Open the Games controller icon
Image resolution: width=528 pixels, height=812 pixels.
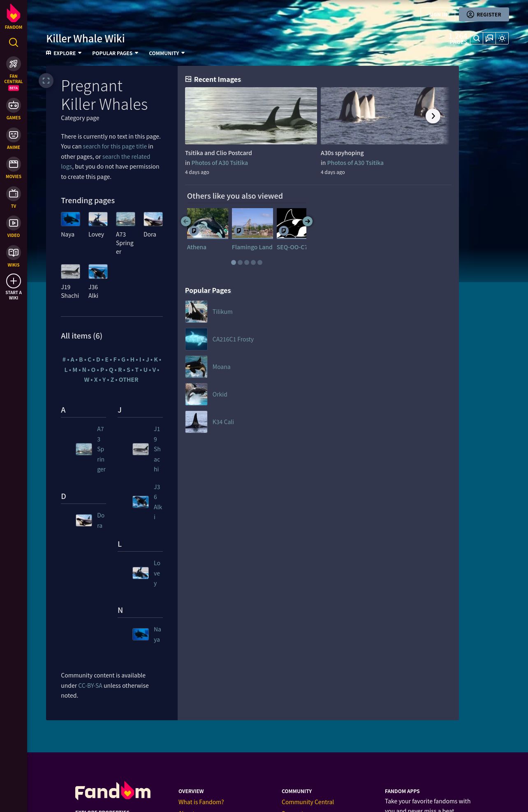(14, 105)
